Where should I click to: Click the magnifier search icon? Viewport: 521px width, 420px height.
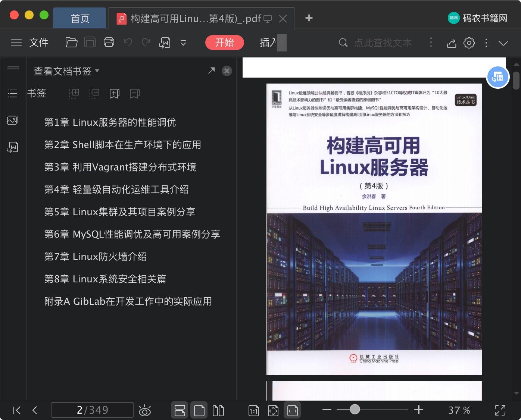343,43
